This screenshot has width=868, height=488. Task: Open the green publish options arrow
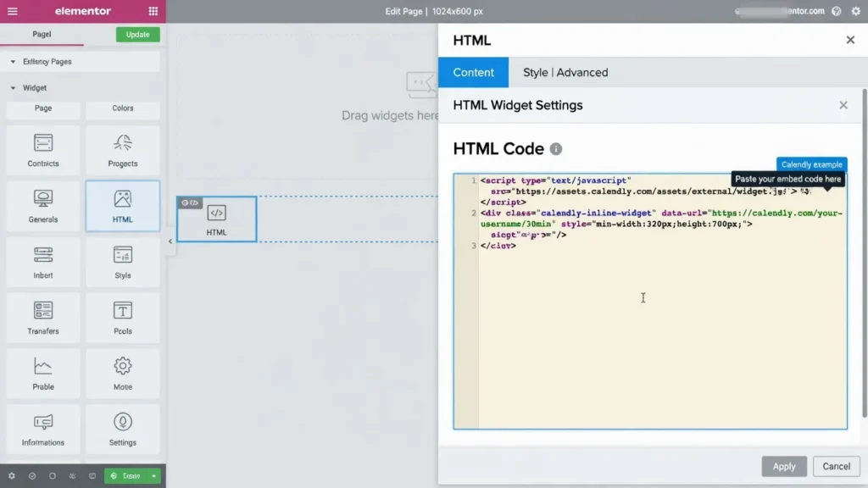click(x=154, y=476)
